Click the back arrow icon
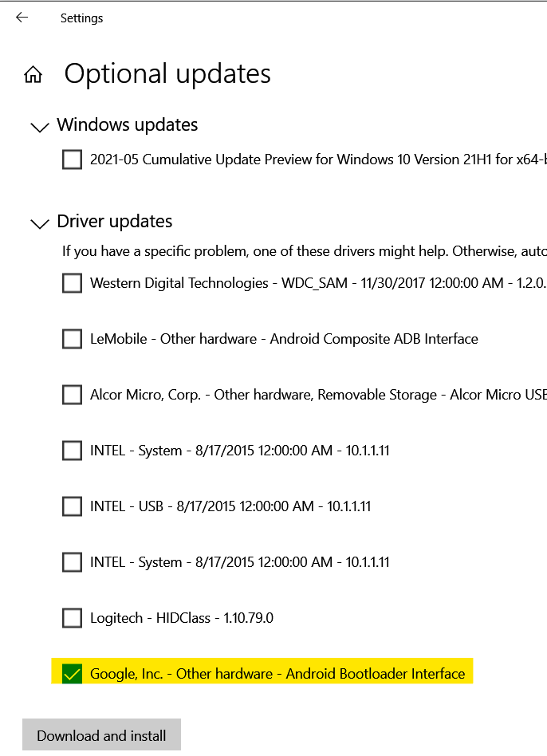Image resolution: width=547 pixels, height=756 pixels. coord(22,18)
